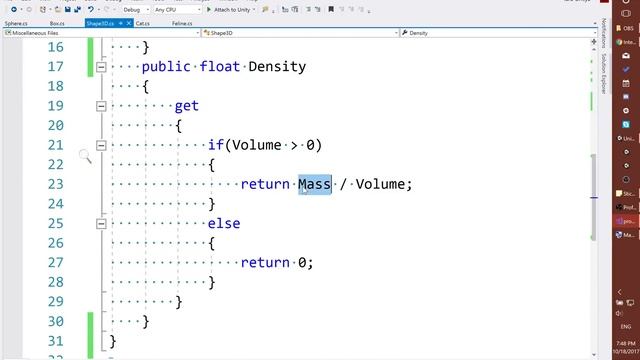Pin the Shape3D.cs tab
640x360 pixels.
pyautogui.click(x=121, y=24)
